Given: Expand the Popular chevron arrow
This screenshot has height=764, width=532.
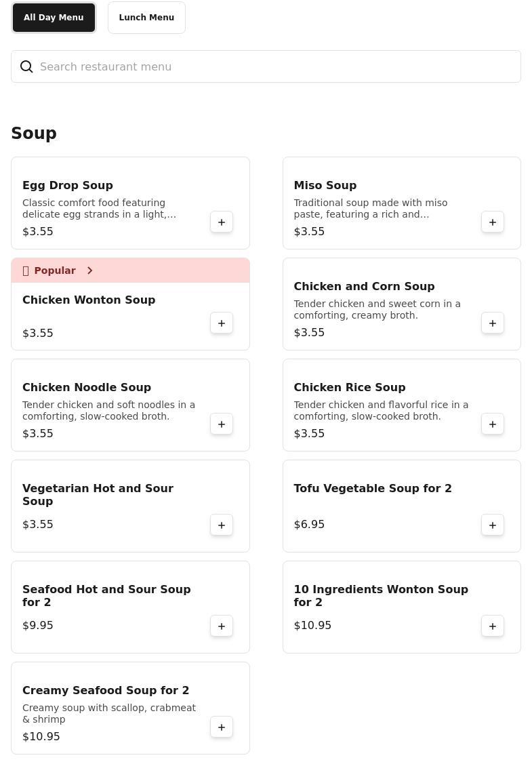Looking at the screenshot, I should coord(89,270).
